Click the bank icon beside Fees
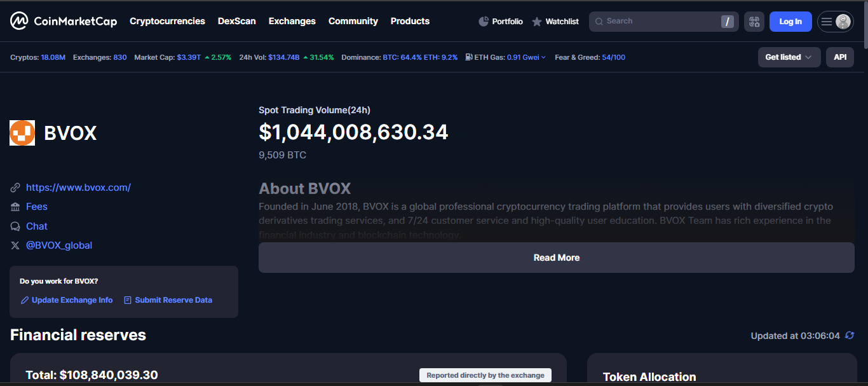Image resolution: width=868 pixels, height=386 pixels. tap(15, 207)
